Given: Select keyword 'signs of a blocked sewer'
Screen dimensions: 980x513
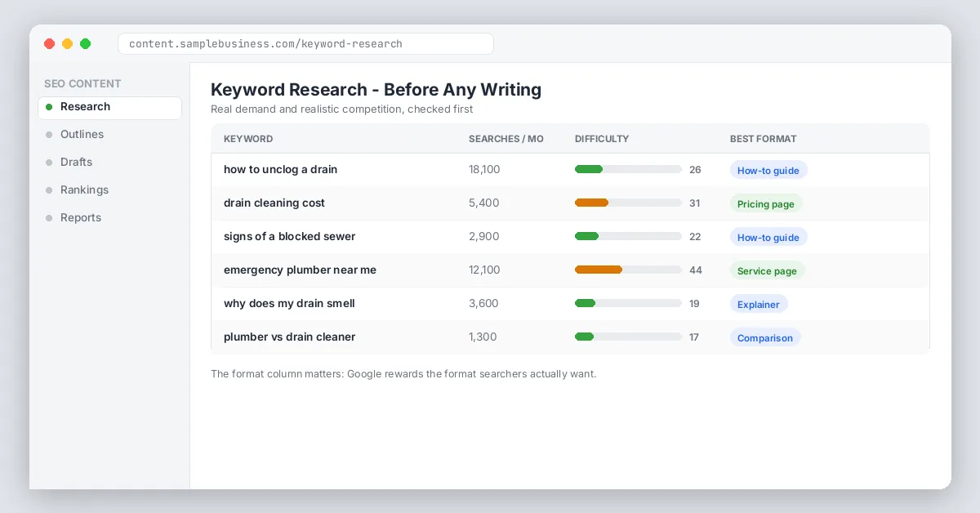Looking at the screenshot, I should coord(289,237).
